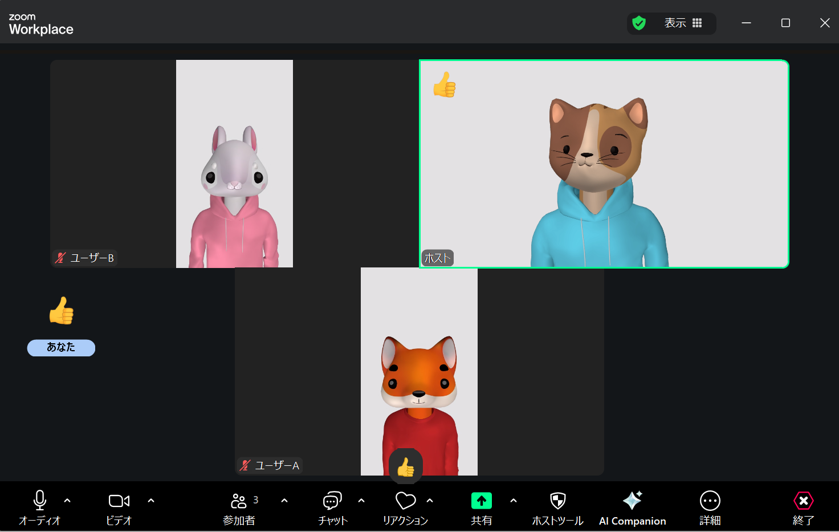Toggle the ビデオ camera icon

coord(119,501)
